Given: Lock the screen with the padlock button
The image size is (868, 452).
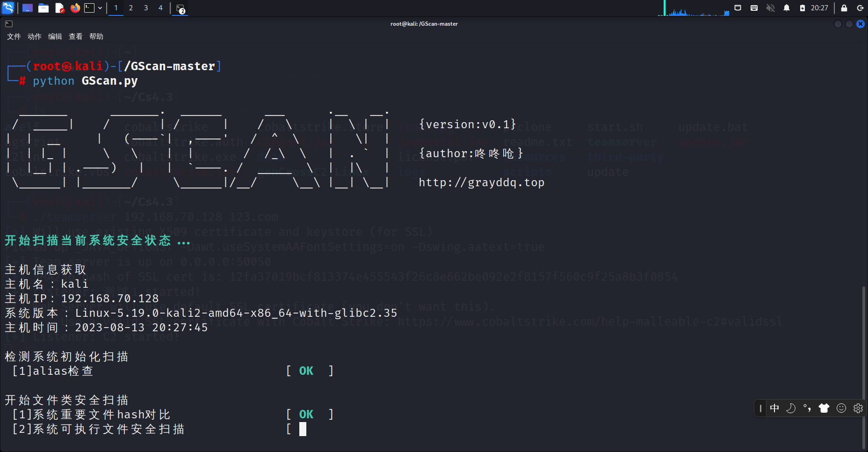Looking at the screenshot, I should 844,8.
